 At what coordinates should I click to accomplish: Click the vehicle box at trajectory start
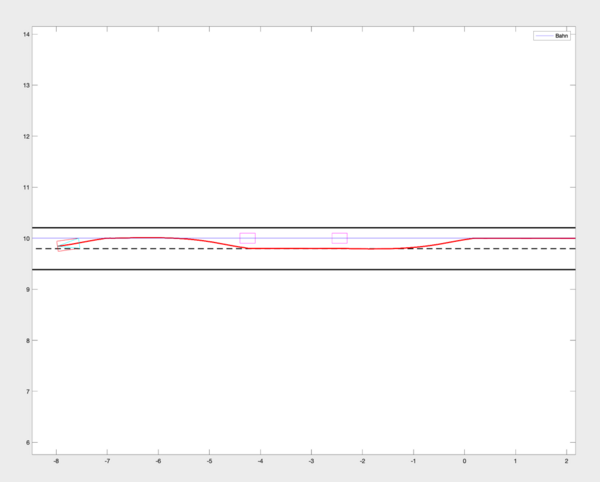point(65,244)
